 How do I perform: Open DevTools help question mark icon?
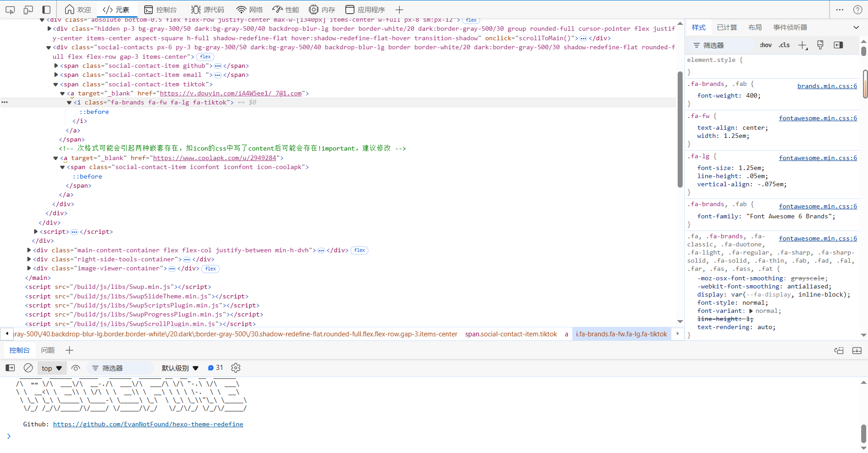(858, 9)
